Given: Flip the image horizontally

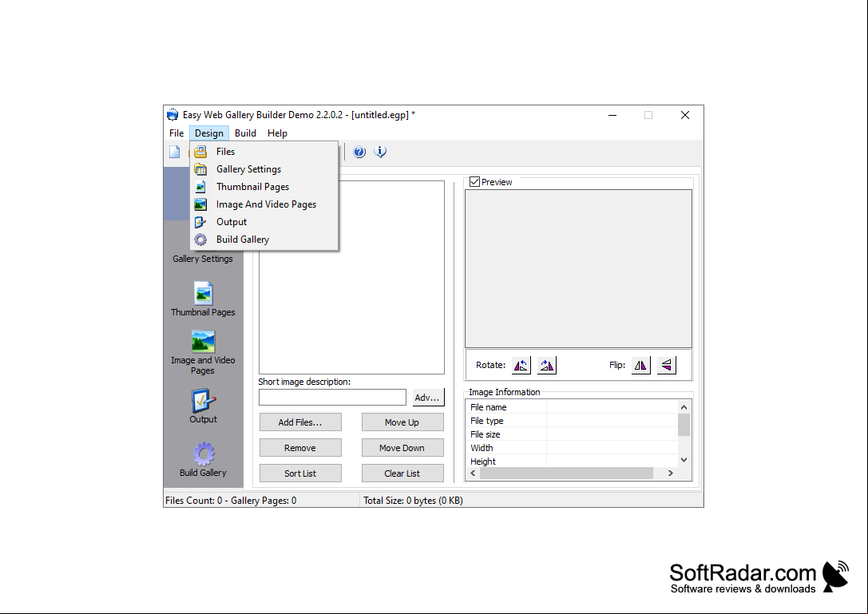Looking at the screenshot, I should click(641, 366).
